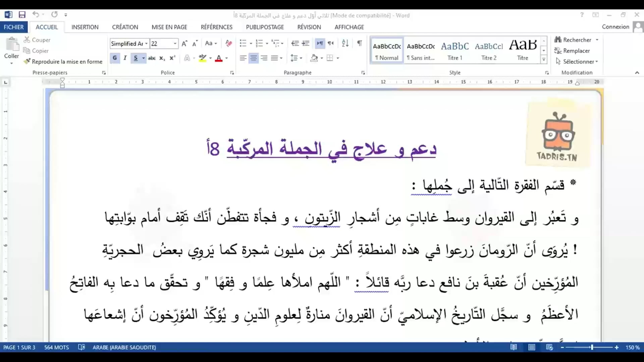This screenshot has height=362, width=644.
Task: Click the zoom slider handle
Action: point(592,347)
